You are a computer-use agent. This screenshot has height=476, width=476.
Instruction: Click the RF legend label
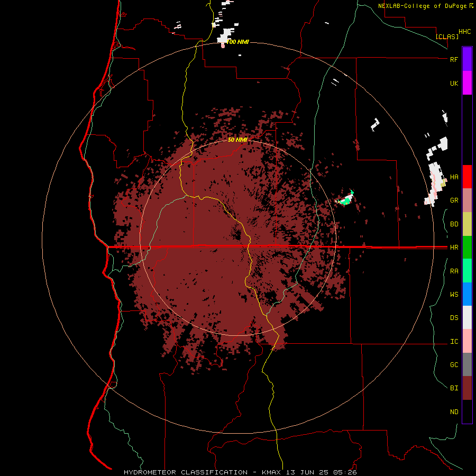click(454, 59)
